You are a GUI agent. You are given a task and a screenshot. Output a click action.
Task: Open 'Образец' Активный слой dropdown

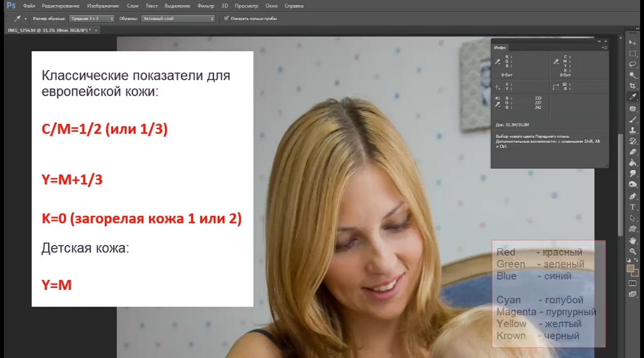coord(178,19)
